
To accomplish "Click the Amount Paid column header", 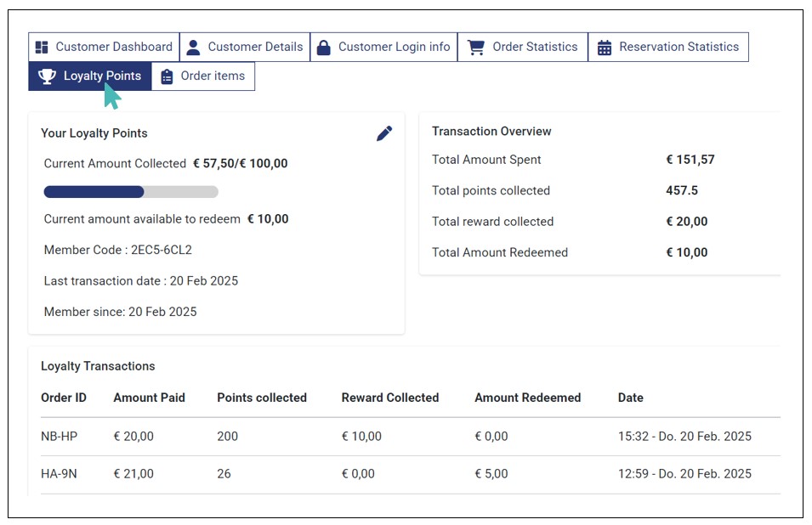I will coord(149,398).
